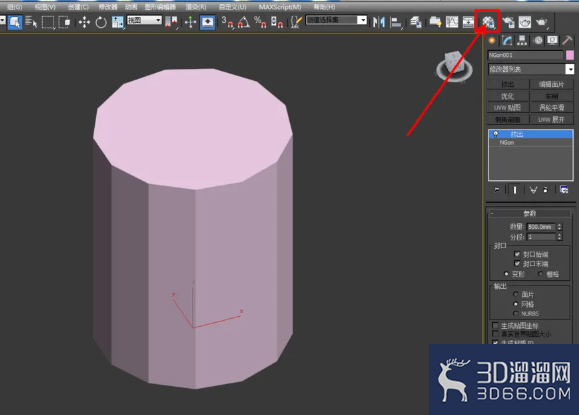Click the UVW 展开 modifier button

pos(552,120)
